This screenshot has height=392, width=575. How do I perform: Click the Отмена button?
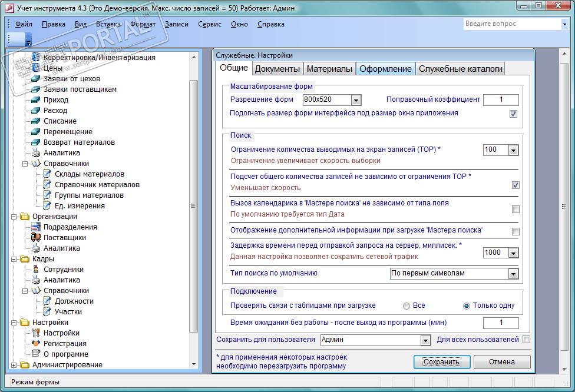pyautogui.click(x=502, y=362)
